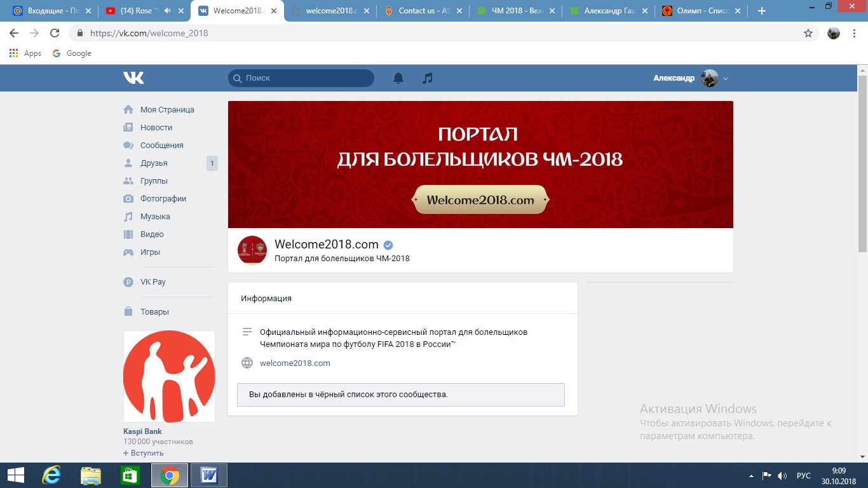Image resolution: width=868 pixels, height=488 pixels.
Task: Click the note icon beside Музыка
Action: [128, 216]
